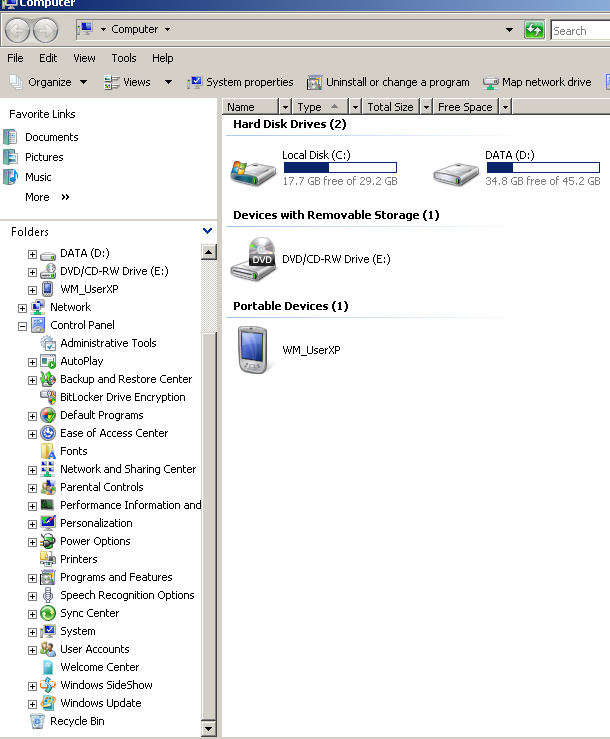Expand the Power Options tree node
Screen dimensions: 610x739
[x=32, y=541]
